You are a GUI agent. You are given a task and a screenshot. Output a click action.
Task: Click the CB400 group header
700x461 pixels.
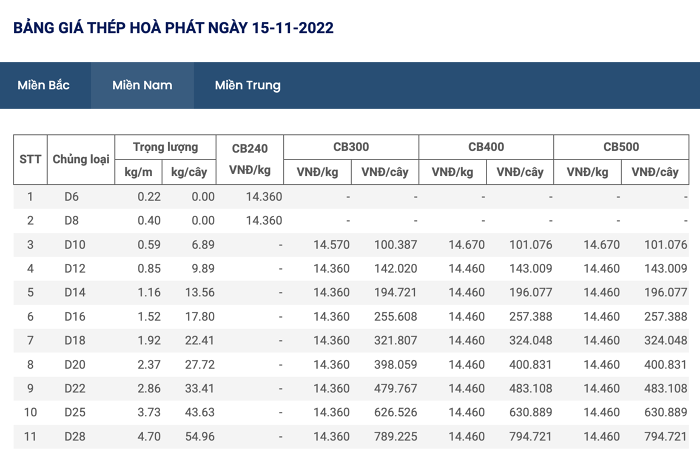tap(486, 147)
